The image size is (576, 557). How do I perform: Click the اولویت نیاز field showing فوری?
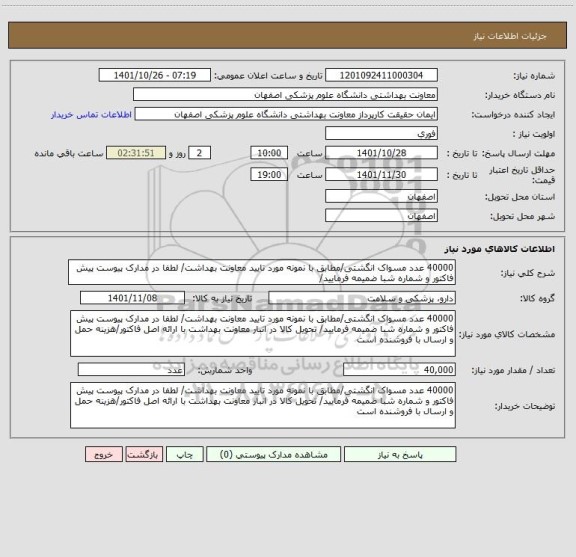coord(381,134)
